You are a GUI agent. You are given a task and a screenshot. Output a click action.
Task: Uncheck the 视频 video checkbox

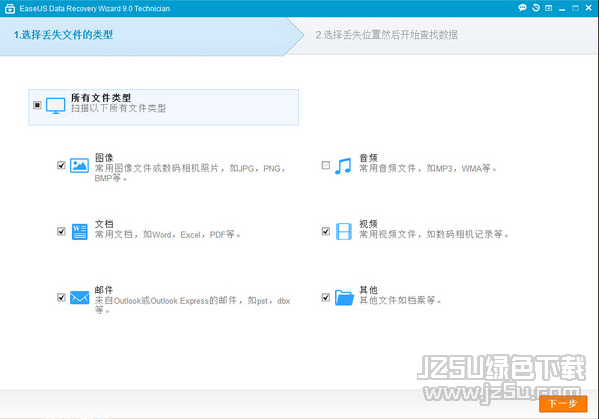point(325,231)
